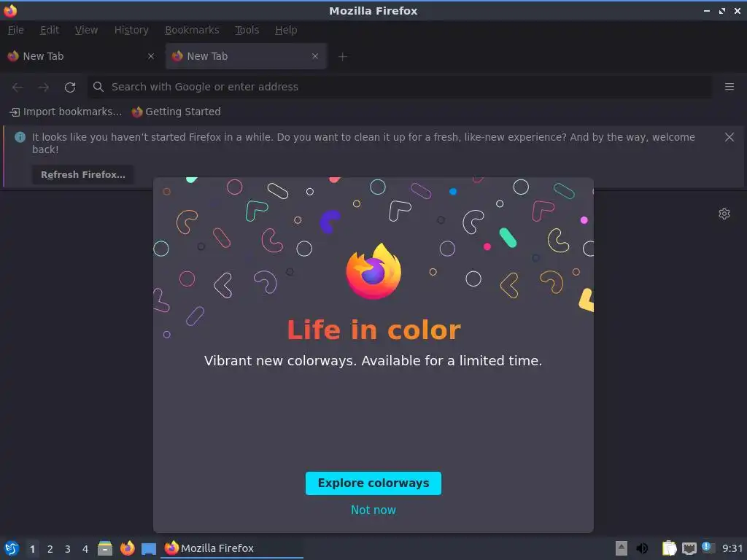
Task: Open the Edit menu
Action: [50, 30]
